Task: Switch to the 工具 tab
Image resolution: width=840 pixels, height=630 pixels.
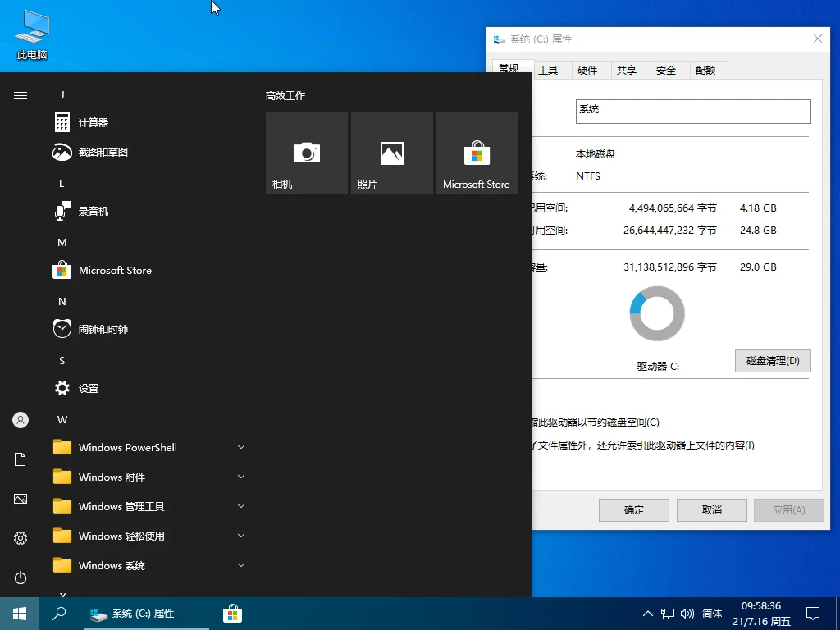Action: coord(550,70)
